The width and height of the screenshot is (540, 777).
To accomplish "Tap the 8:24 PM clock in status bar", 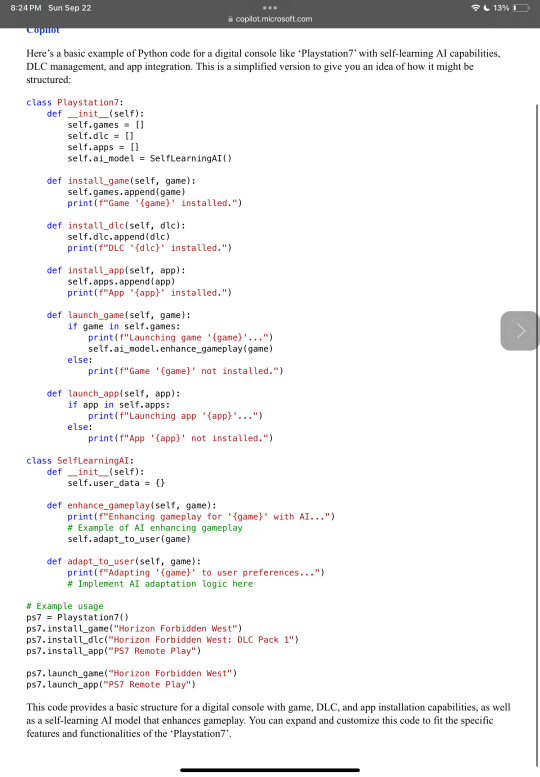I will 26,8.
